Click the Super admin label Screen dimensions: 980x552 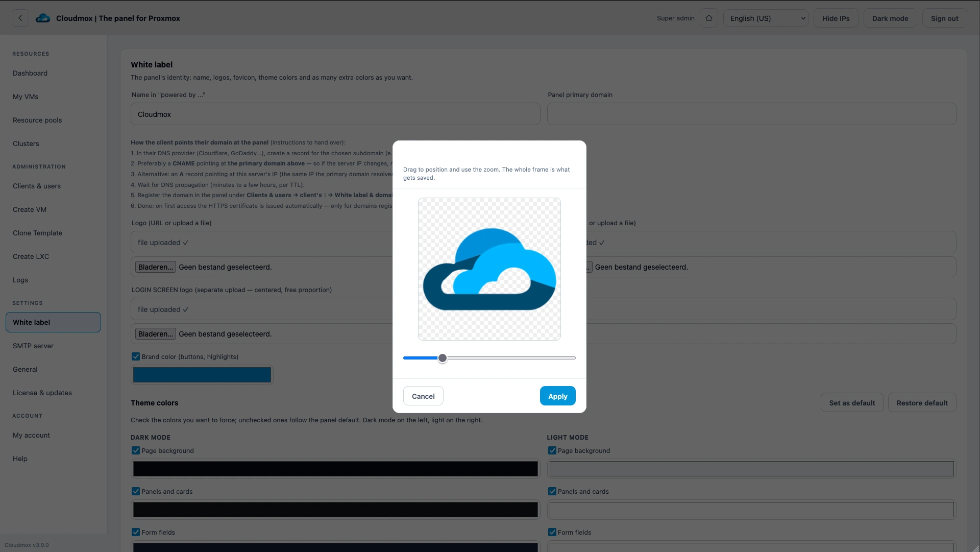coord(675,18)
